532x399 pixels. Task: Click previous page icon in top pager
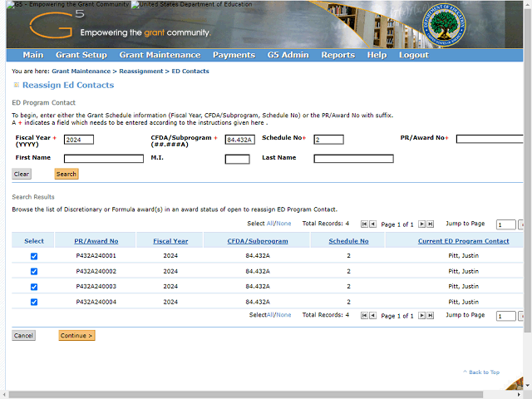(x=372, y=224)
